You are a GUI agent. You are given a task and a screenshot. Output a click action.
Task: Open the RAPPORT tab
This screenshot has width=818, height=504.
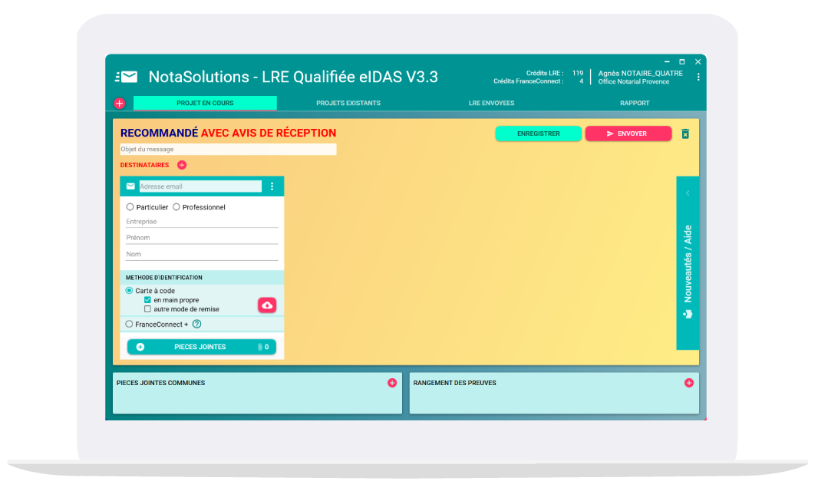coord(635,104)
